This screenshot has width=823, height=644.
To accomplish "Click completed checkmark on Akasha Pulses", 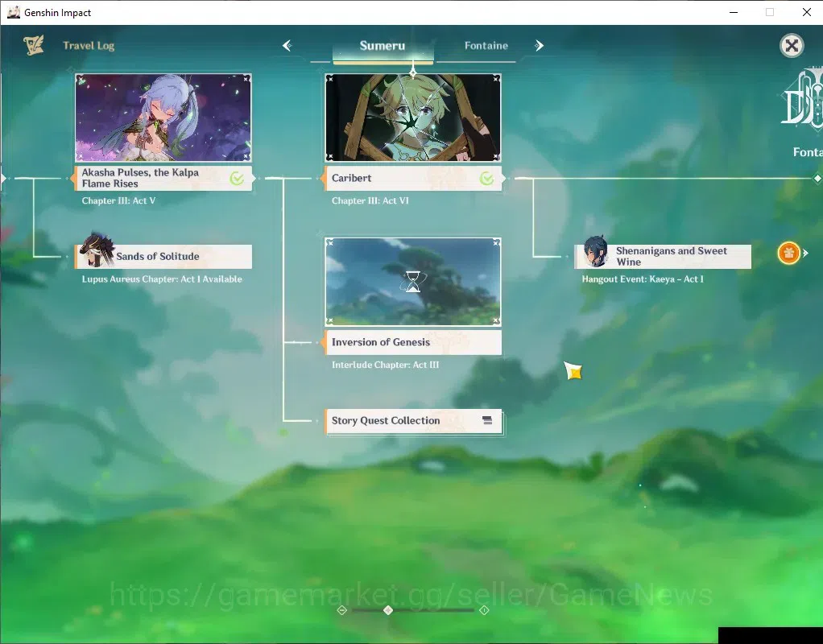I will click(x=238, y=179).
